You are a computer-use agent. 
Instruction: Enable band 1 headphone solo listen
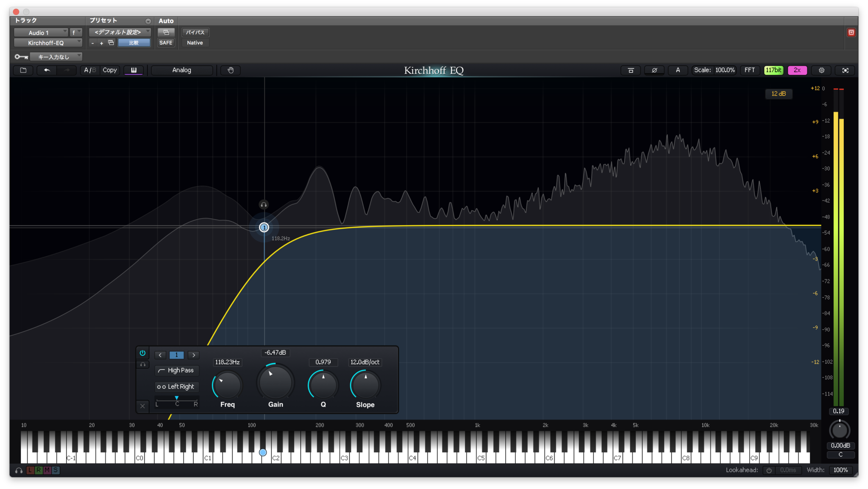pos(143,364)
